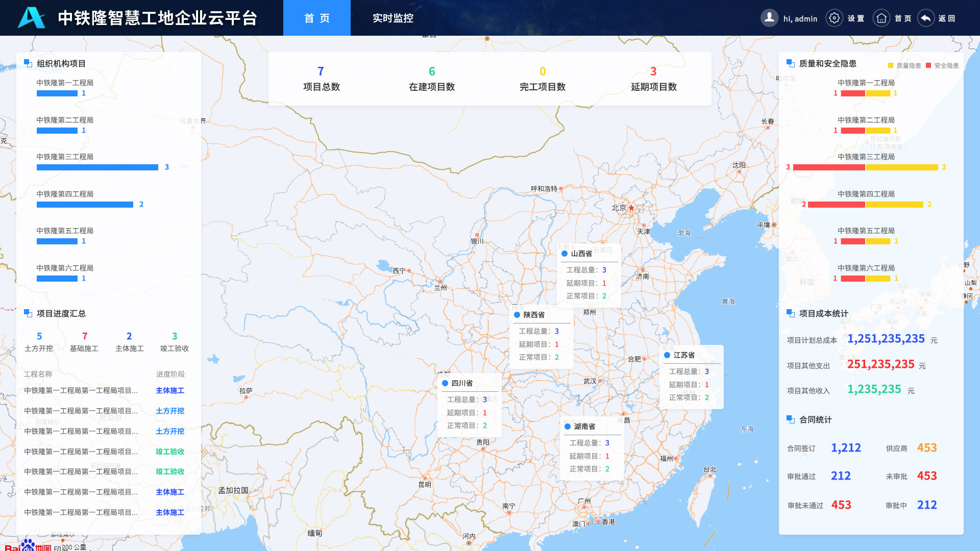980x551 pixels.
Task: Open the 四川省 info card on map
Action: [x=470, y=404]
